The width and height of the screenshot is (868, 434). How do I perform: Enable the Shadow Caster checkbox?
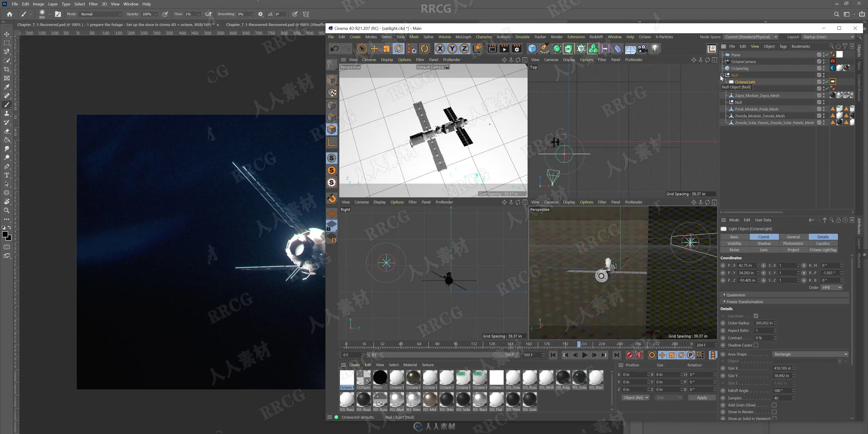click(x=756, y=345)
